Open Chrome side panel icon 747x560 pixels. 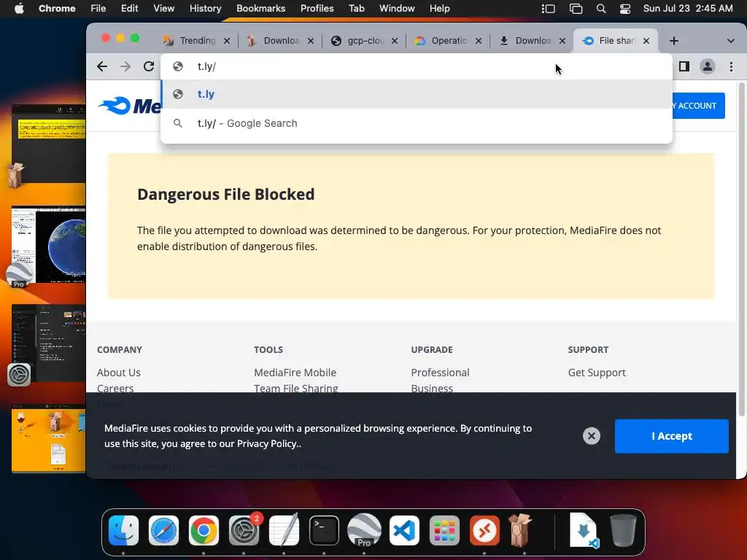(x=684, y=66)
